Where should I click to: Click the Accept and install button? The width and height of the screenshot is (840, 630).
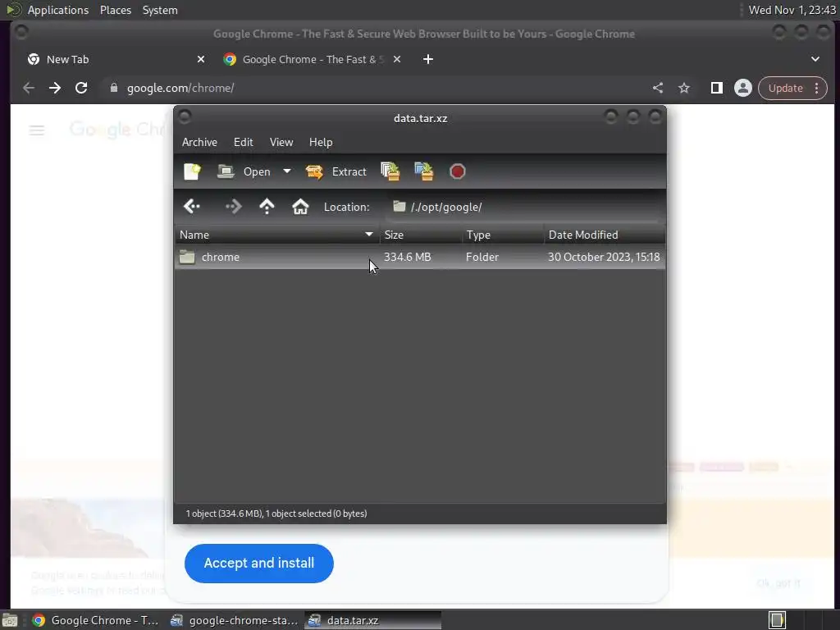coord(258,563)
